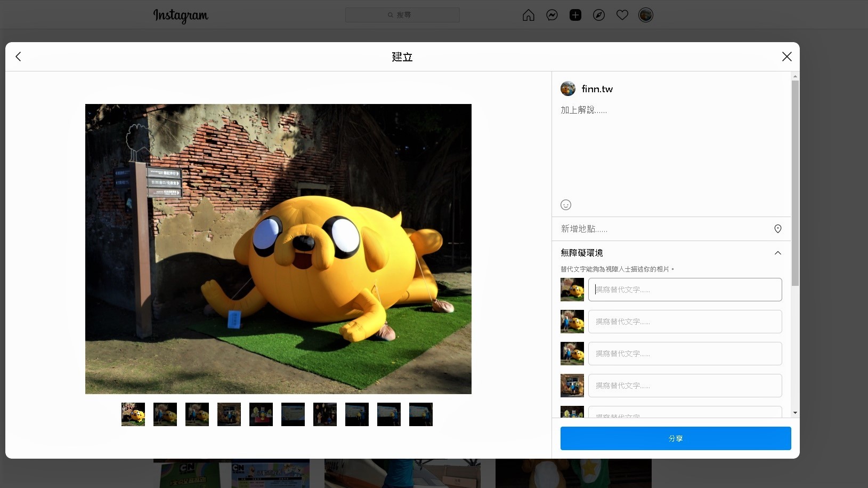Click the finn.tw profile picture in the caption panel

[568, 89]
